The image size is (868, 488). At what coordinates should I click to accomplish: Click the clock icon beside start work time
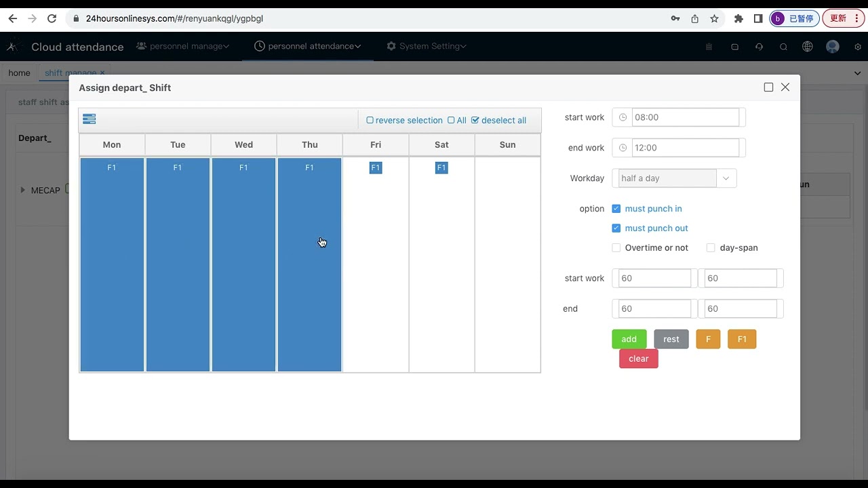(x=623, y=117)
